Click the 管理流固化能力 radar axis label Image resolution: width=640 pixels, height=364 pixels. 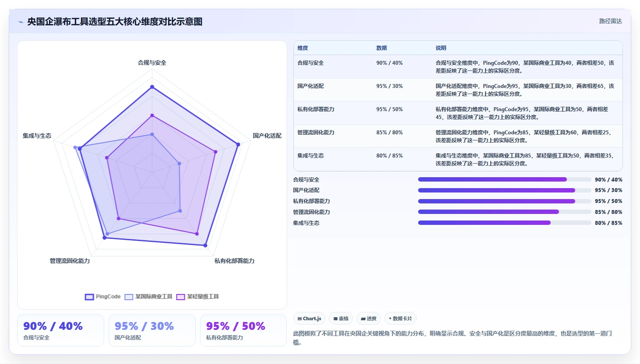(x=70, y=261)
